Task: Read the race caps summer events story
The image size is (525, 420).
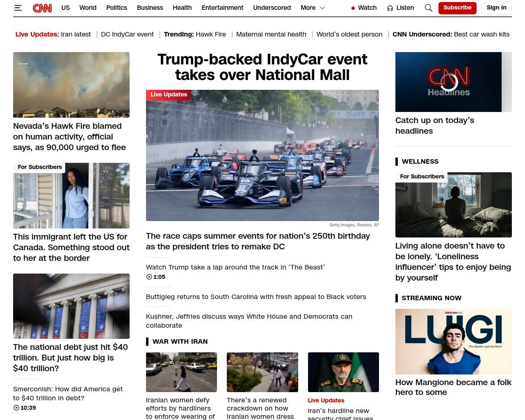Action: [x=258, y=241]
